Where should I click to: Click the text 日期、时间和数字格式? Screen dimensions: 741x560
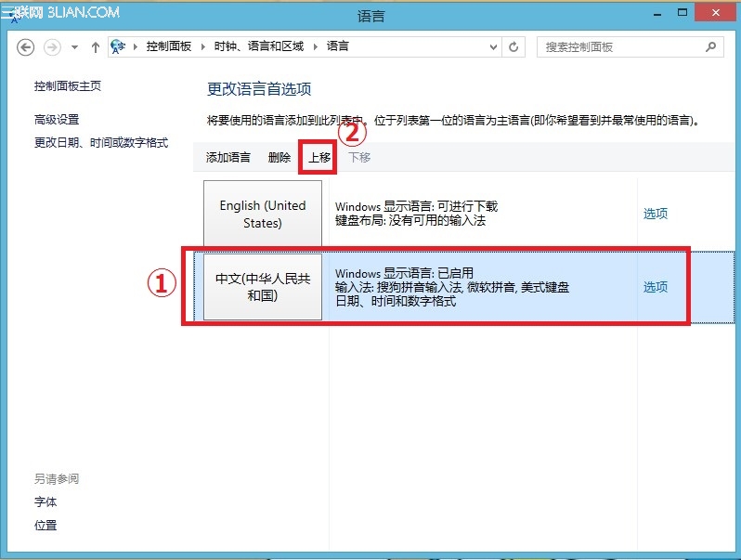tap(396, 301)
